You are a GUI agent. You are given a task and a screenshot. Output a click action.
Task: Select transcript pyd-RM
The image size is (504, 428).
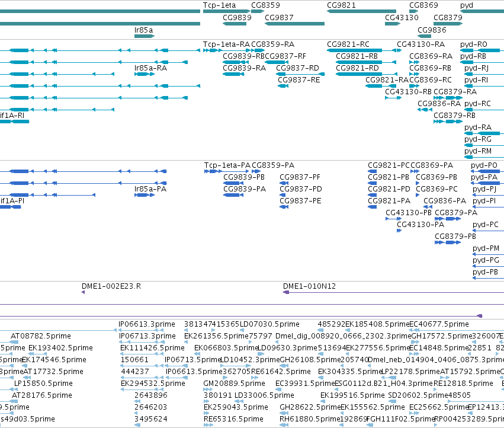(478, 151)
